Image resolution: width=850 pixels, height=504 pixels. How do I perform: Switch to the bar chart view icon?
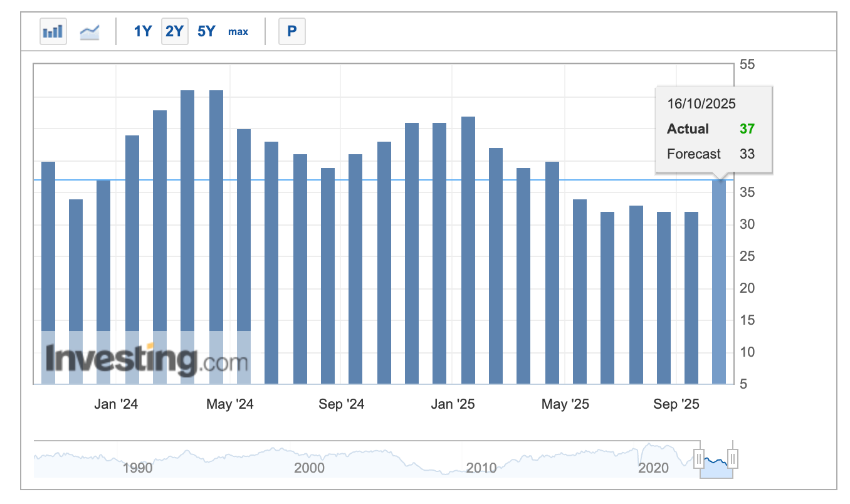(53, 31)
